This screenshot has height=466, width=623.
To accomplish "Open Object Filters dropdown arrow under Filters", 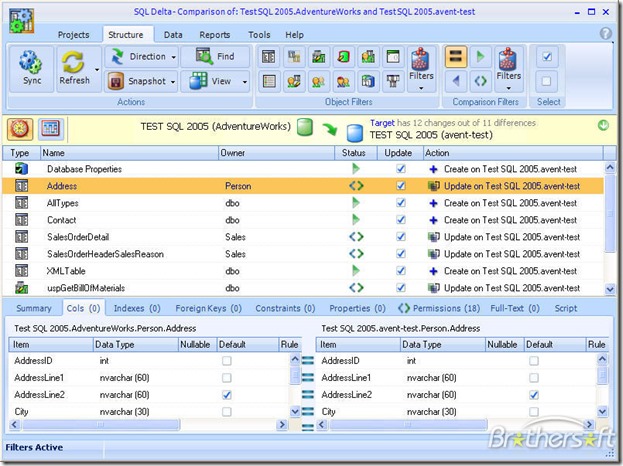I will pos(421,88).
